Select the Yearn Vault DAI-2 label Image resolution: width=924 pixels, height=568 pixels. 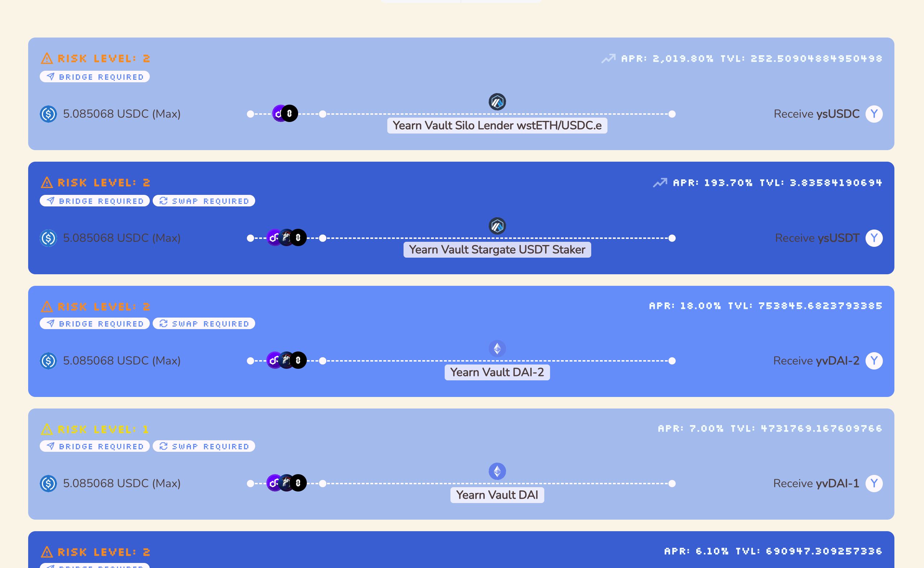pyautogui.click(x=497, y=372)
